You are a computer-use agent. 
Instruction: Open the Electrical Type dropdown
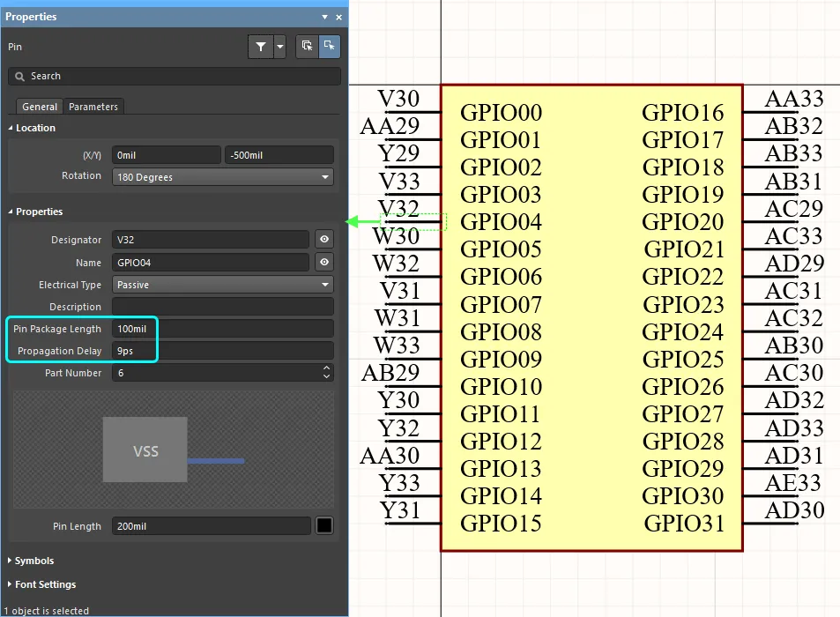(223, 285)
